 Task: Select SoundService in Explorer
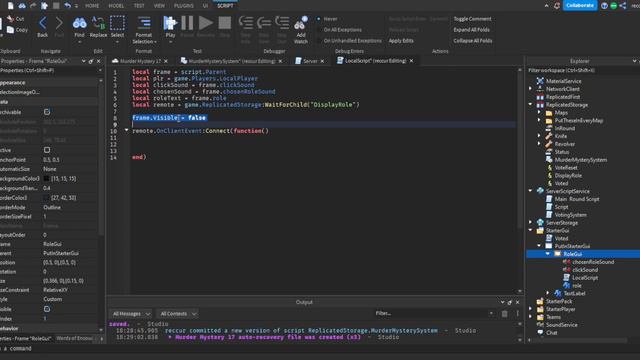pos(561,325)
